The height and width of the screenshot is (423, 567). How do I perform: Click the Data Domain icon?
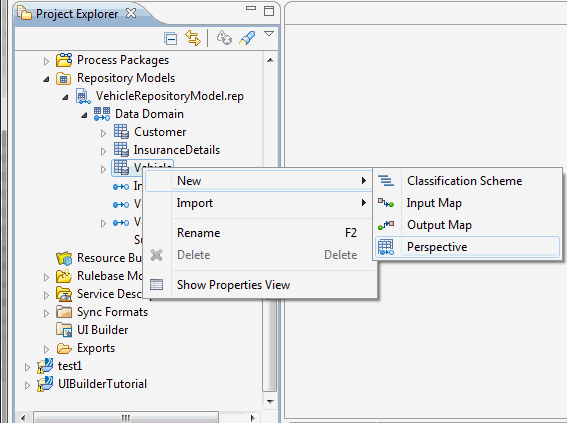tap(102, 114)
